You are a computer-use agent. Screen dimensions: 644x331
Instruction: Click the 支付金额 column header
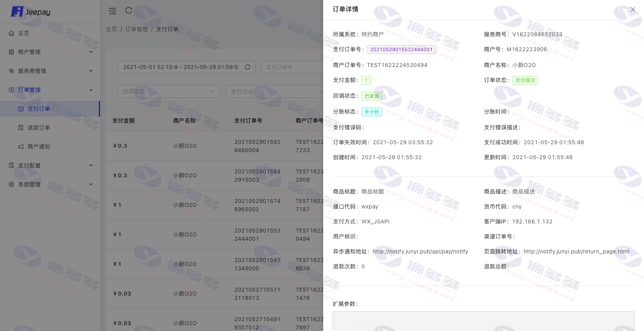click(x=124, y=121)
